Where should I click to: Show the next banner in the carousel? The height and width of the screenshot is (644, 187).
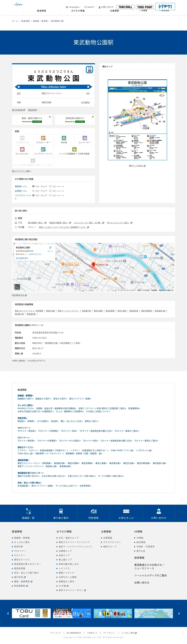[x=179, y=613]
